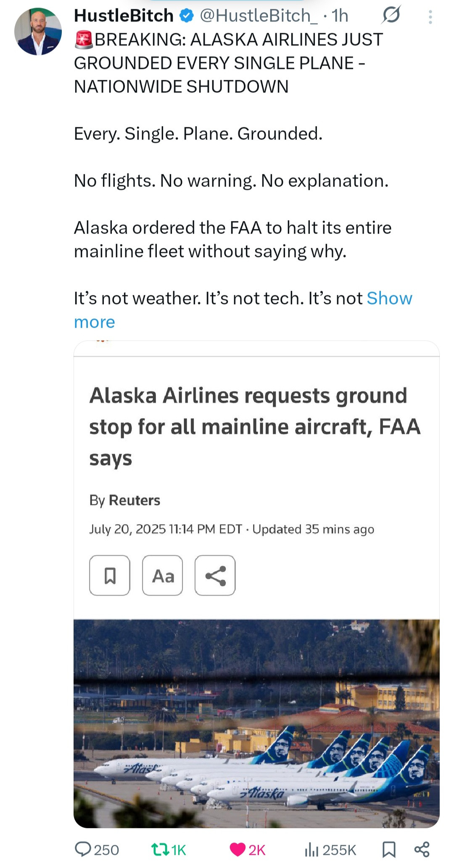Click the Grok slash icon
The image size is (454, 868).
(x=391, y=16)
